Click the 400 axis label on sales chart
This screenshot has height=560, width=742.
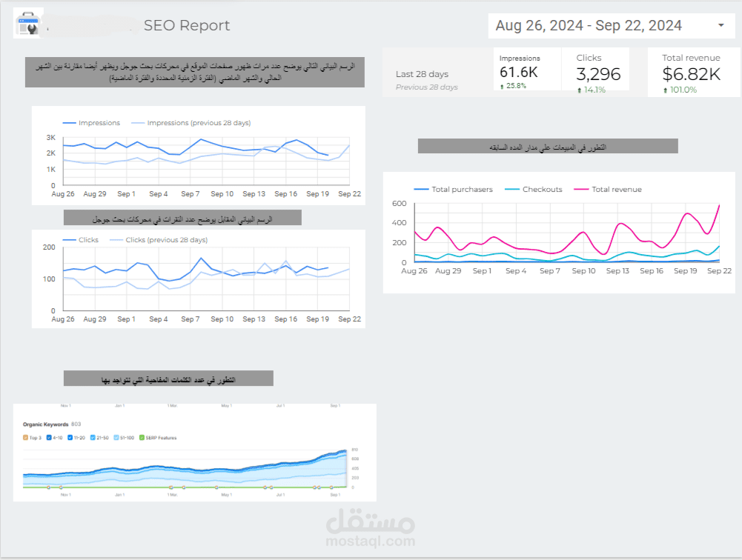pyautogui.click(x=400, y=223)
